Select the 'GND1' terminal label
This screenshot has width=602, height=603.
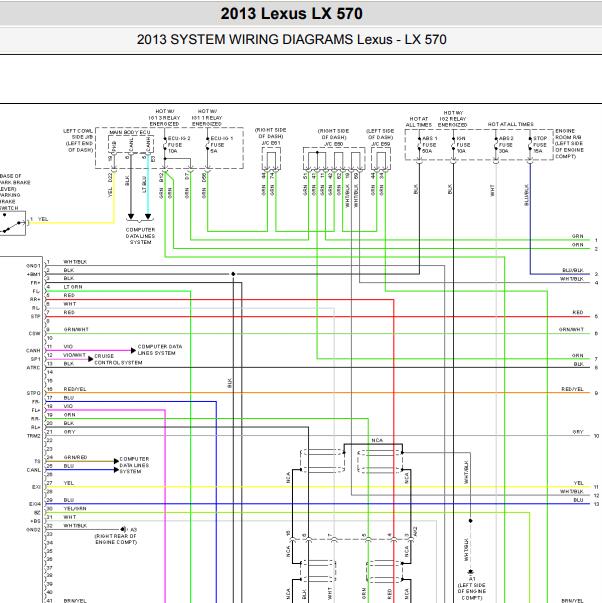[x=33, y=266]
